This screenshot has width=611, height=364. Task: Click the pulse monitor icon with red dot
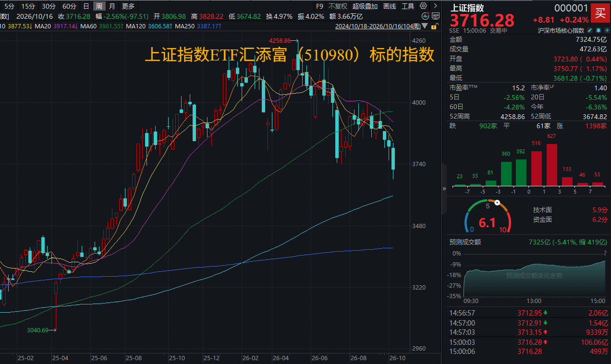point(426,16)
